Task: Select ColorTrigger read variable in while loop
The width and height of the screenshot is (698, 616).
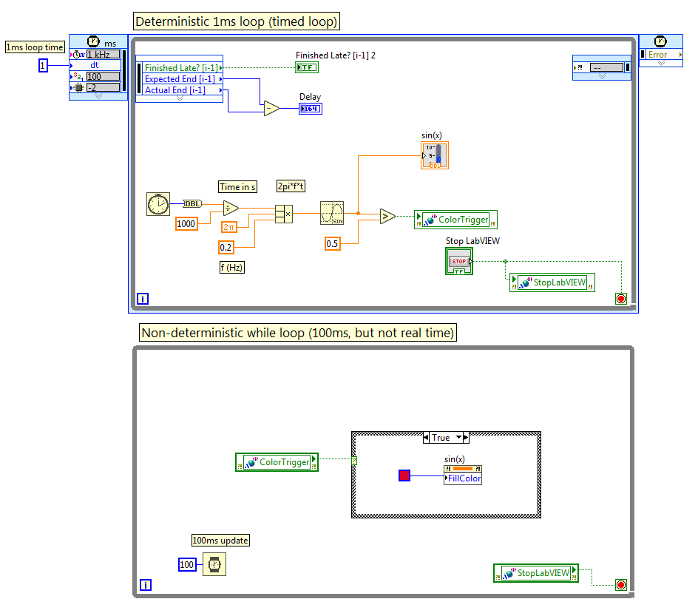Action: click(x=277, y=462)
